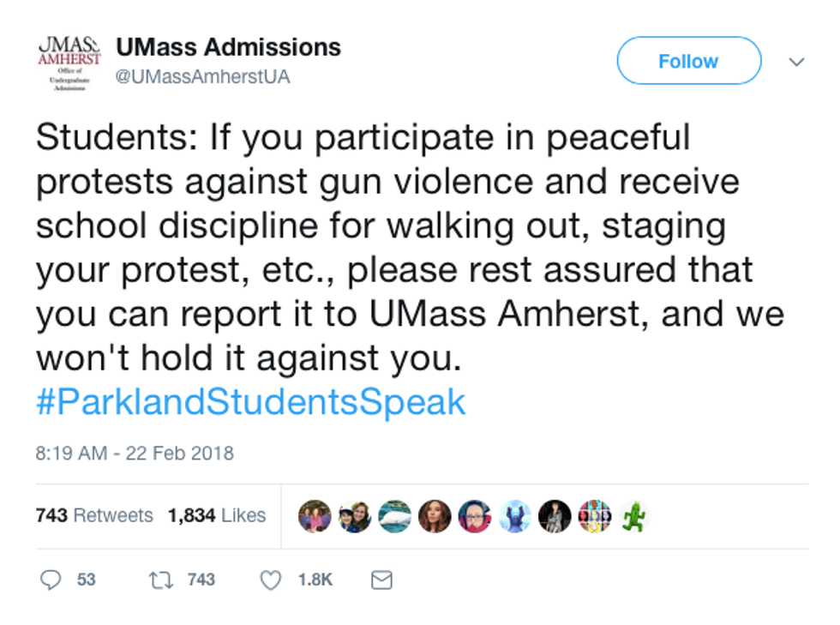Open the #ParklandStudentsSpeak hashtag
Viewport: 840px width, 625px height.
click(x=251, y=402)
